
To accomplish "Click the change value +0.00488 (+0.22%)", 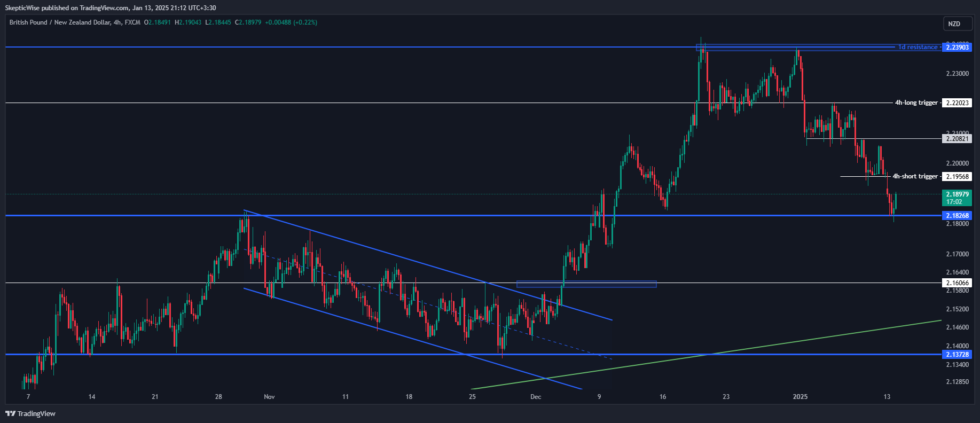I will click(291, 22).
